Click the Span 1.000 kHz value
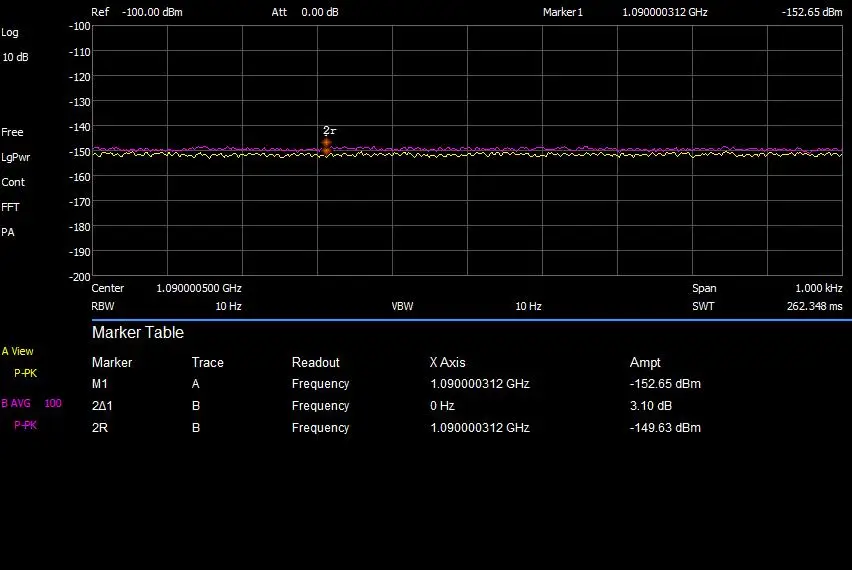The width and height of the screenshot is (852, 570). tap(818, 288)
